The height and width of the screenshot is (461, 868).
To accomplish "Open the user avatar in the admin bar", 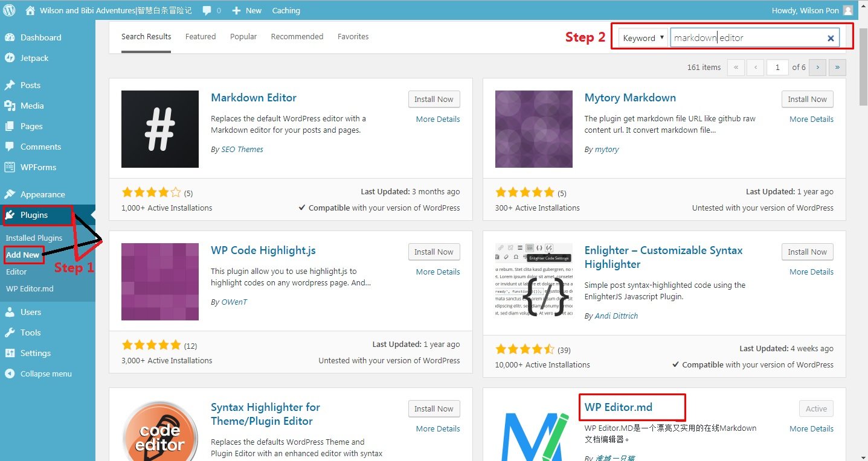I will pyautogui.click(x=848, y=10).
